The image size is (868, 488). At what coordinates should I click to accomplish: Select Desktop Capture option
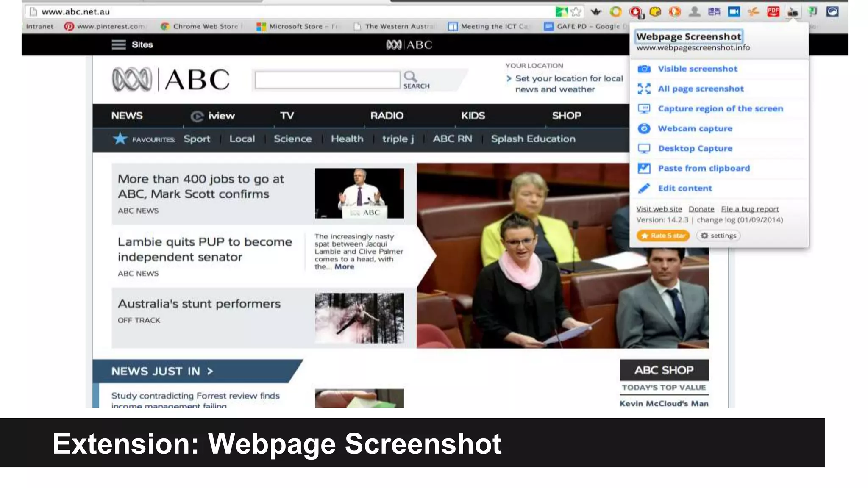(695, 148)
